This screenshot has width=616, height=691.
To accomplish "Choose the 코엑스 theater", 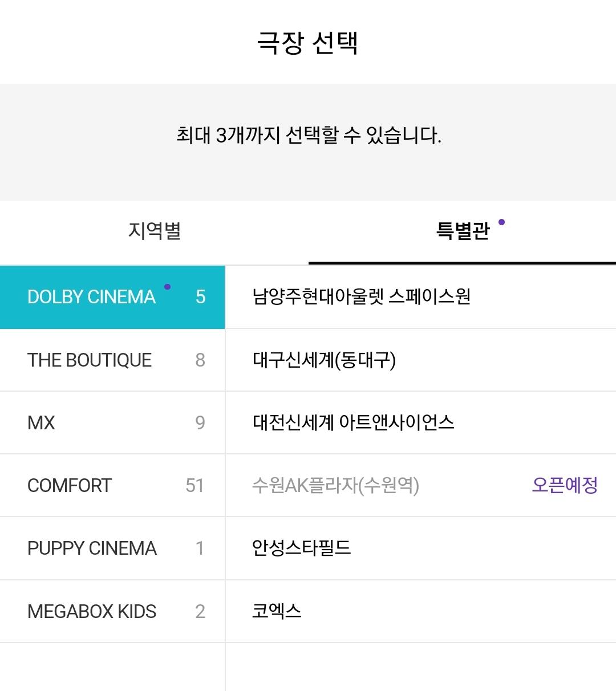I will pos(277,612).
